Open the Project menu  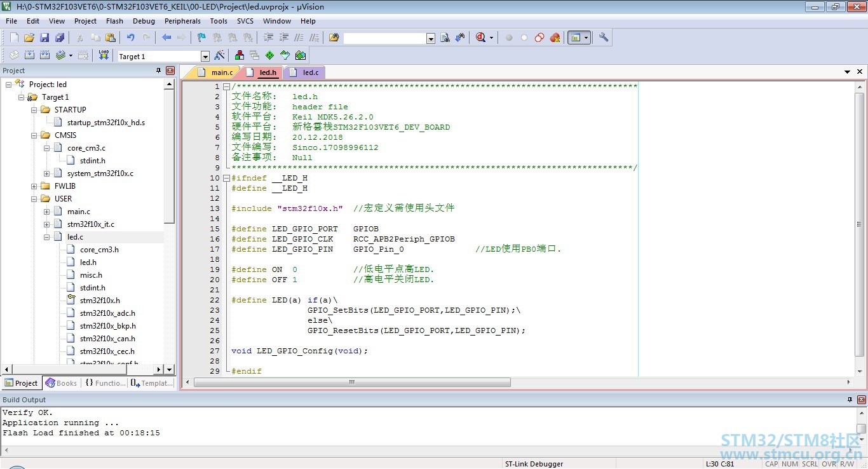pos(85,21)
